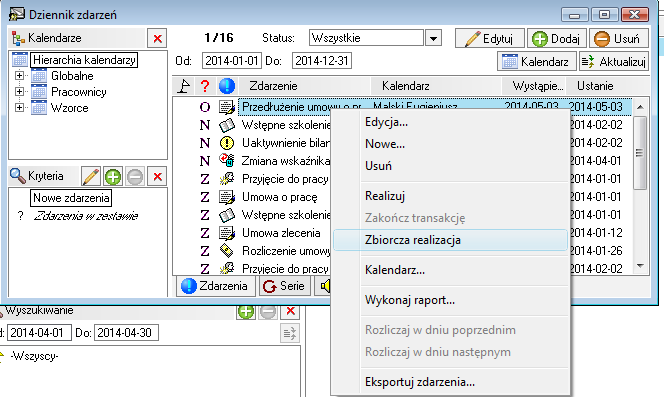Screen dimensions: 664x397
Task: Click the tag icon of Rozliczenie umowy row
Action: point(227,251)
